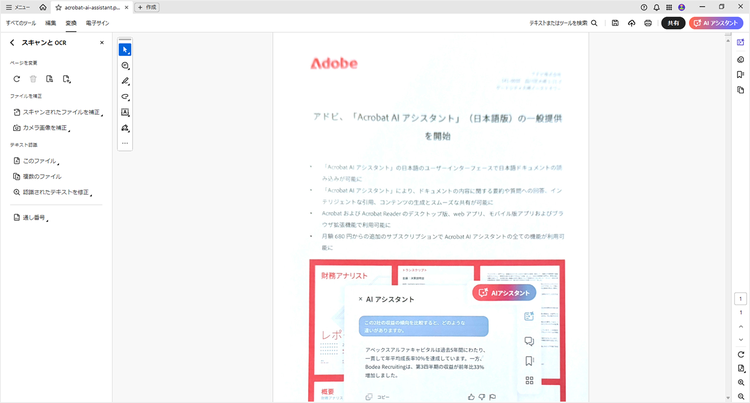Open 認識されたテキストを修正
This screenshot has height=403, width=750.
point(52,192)
